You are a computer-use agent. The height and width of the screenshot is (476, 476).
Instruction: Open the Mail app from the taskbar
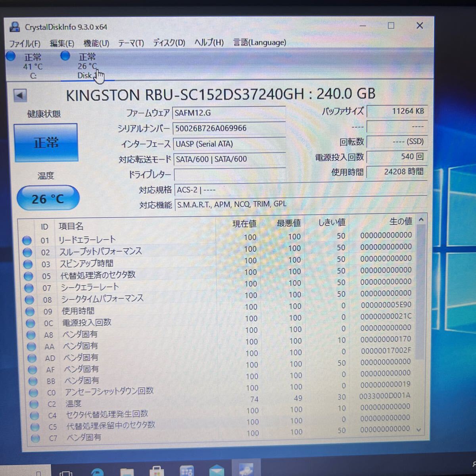(x=217, y=471)
